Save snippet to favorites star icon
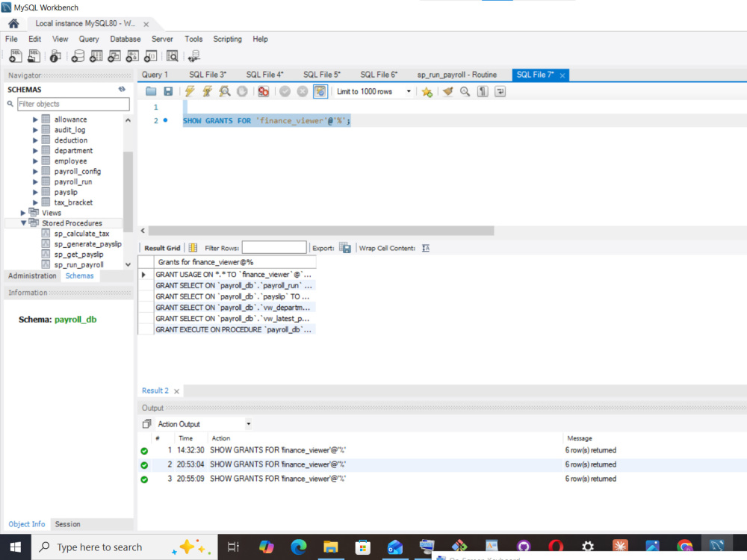 coord(427,91)
